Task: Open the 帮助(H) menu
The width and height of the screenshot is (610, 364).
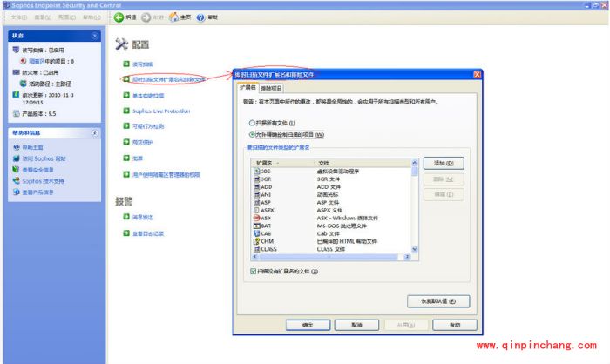Action: (91, 17)
